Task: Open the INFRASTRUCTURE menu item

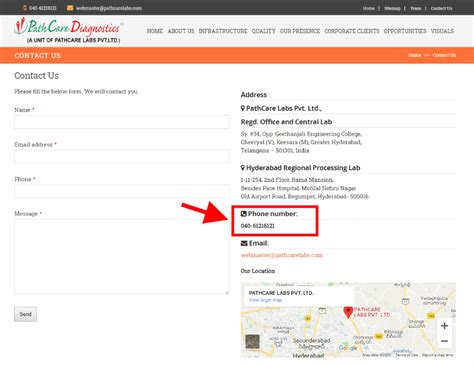Action: [x=223, y=31]
